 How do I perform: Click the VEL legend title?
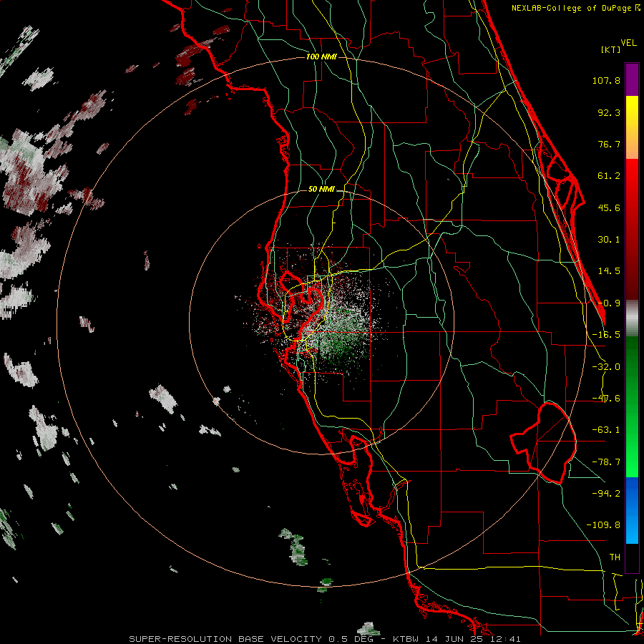[x=629, y=43]
